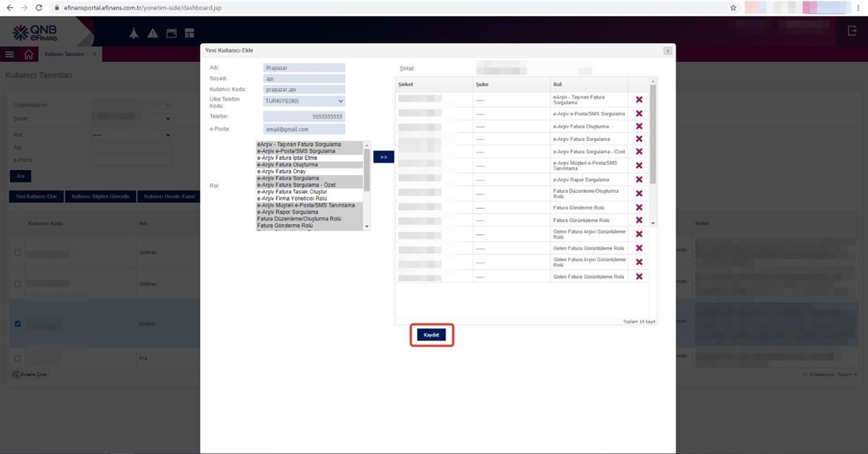Click the Kullanıcı Hesabı Kapat button
Image resolution: width=868 pixels, height=454 pixels.
169,197
